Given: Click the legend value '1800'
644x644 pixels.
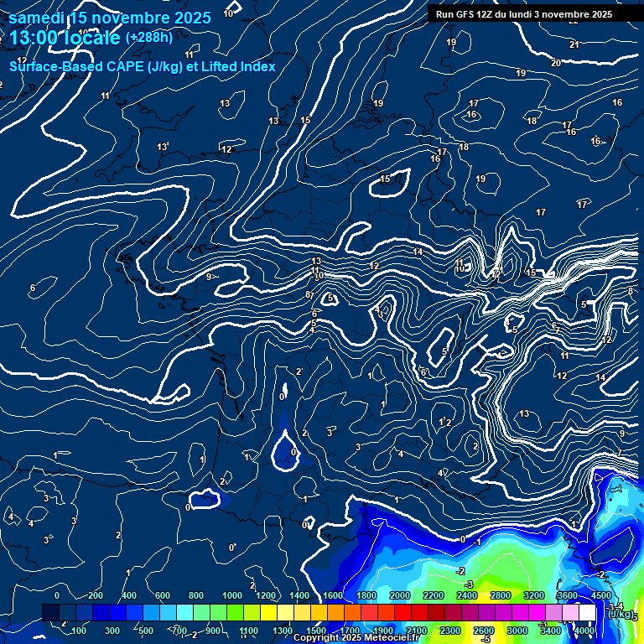Looking at the screenshot, I should click(366, 595).
